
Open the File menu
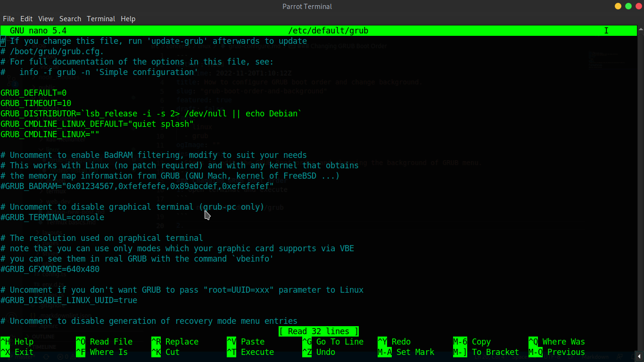[x=8, y=19]
